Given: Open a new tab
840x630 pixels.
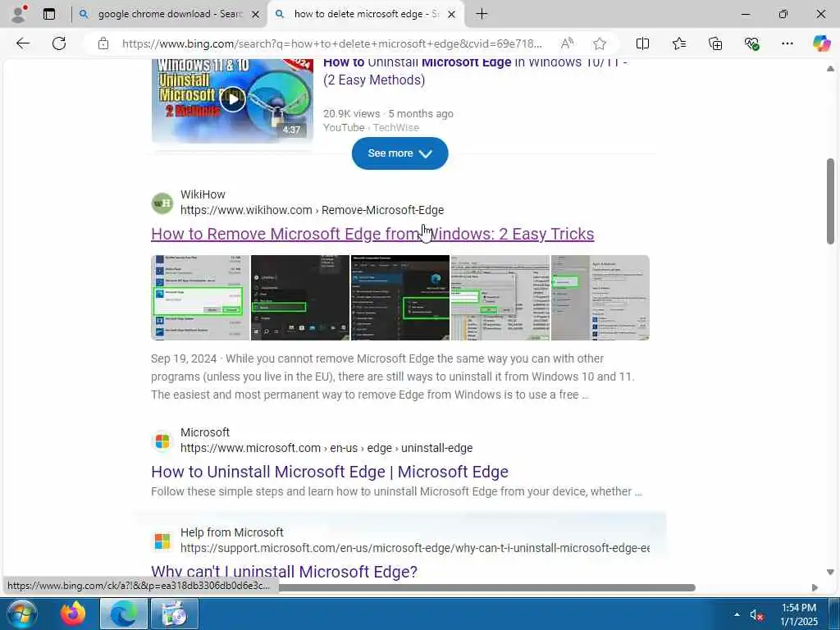Looking at the screenshot, I should [482, 14].
